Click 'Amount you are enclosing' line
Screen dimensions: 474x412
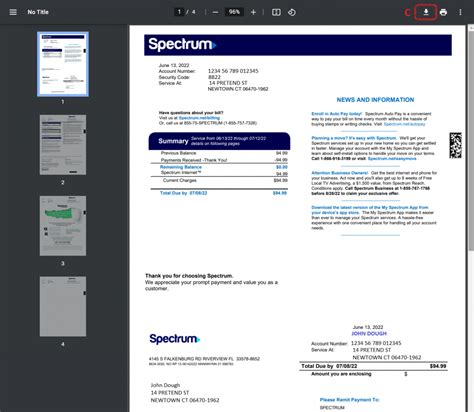tap(341, 374)
